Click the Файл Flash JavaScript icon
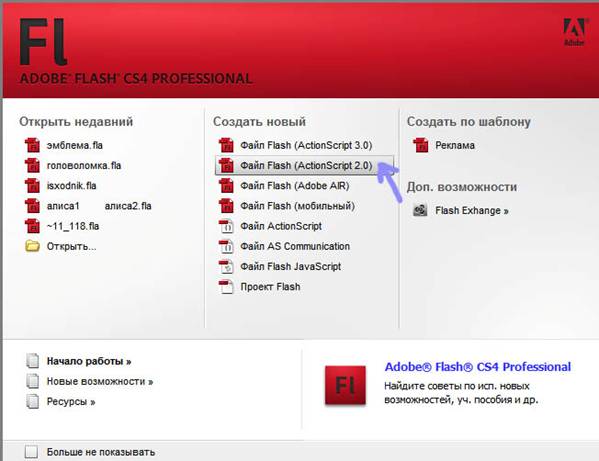Viewport: 599px width, 461px height. point(226,267)
